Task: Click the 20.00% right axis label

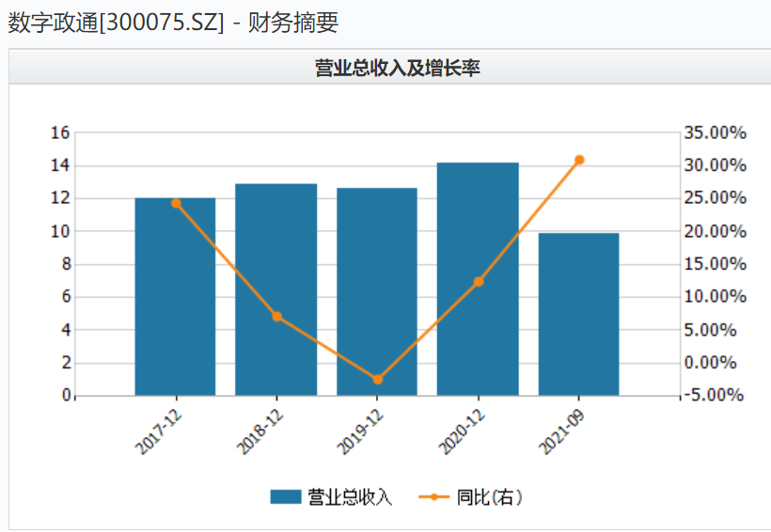Action: (716, 231)
